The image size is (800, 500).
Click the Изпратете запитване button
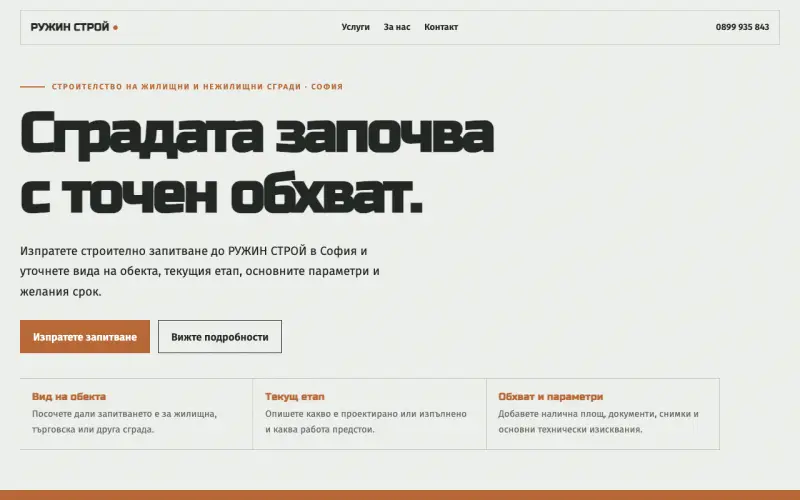[x=85, y=337]
